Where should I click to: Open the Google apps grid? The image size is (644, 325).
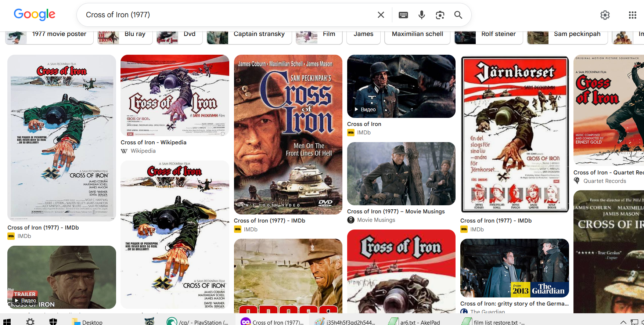tap(632, 15)
